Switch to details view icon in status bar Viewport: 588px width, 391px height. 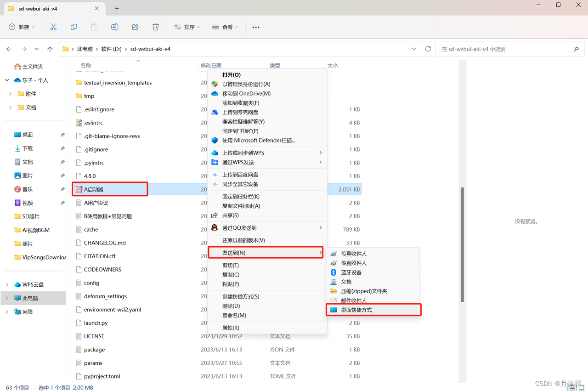[x=572, y=388]
